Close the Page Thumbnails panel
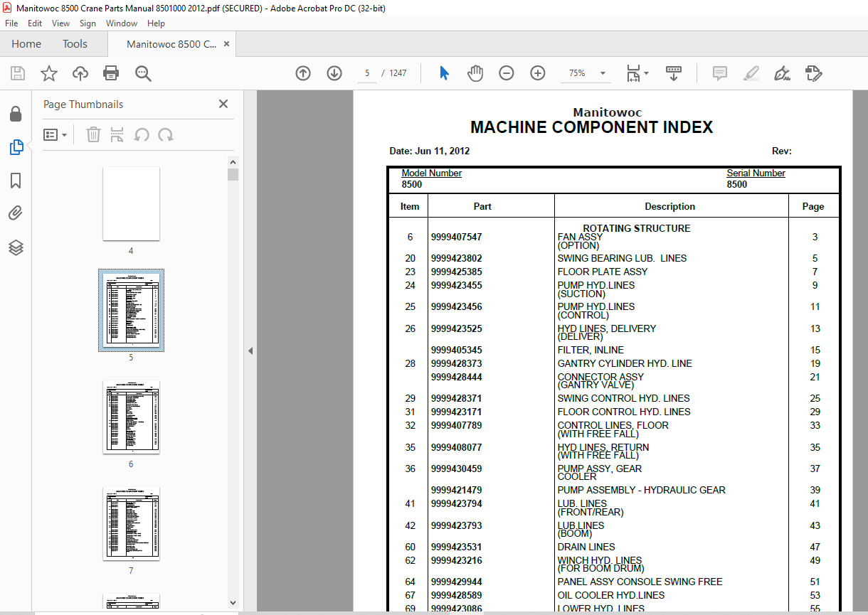 pos(223,104)
